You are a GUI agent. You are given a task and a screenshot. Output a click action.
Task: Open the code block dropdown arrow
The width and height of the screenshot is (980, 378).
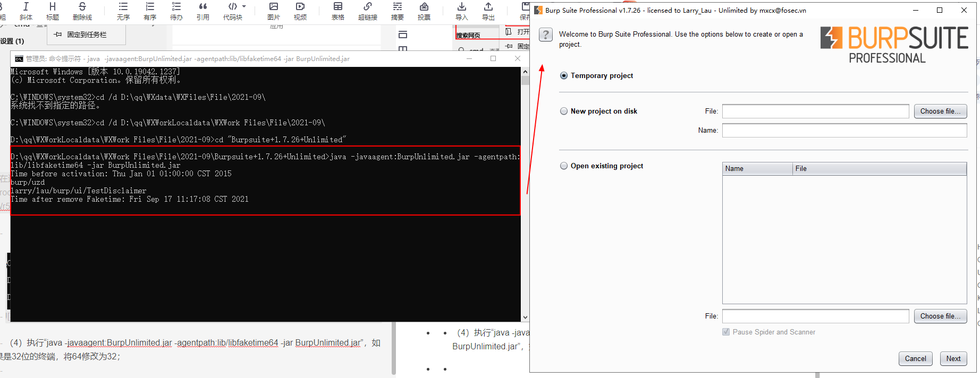[244, 6]
